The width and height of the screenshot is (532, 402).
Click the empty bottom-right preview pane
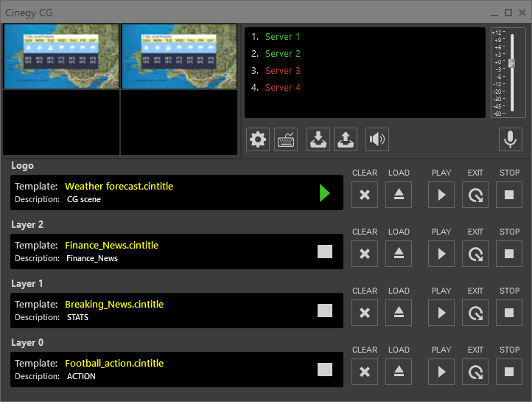coord(179,122)
